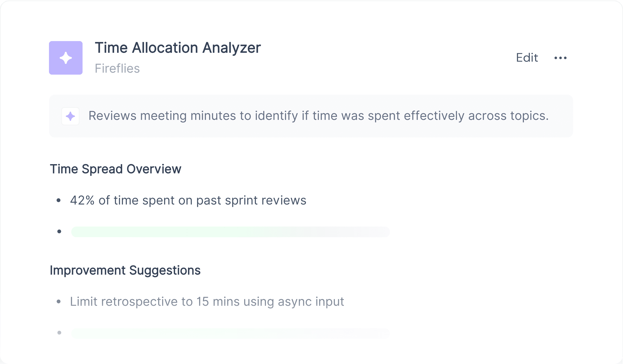This screenshot has width=623, height=364.
Task: Click the faded bullet dot at bottom
Action: 59,333
